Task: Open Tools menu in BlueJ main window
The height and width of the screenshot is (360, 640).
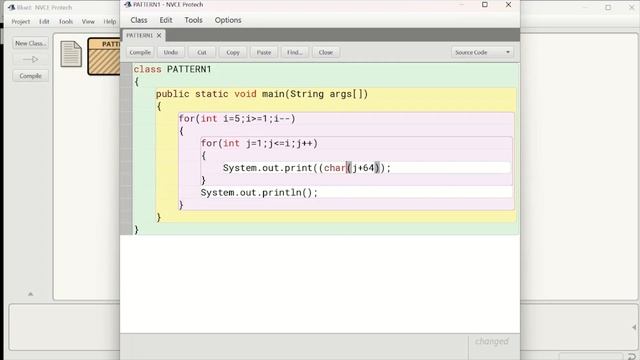Action: [x=66, y=22]
